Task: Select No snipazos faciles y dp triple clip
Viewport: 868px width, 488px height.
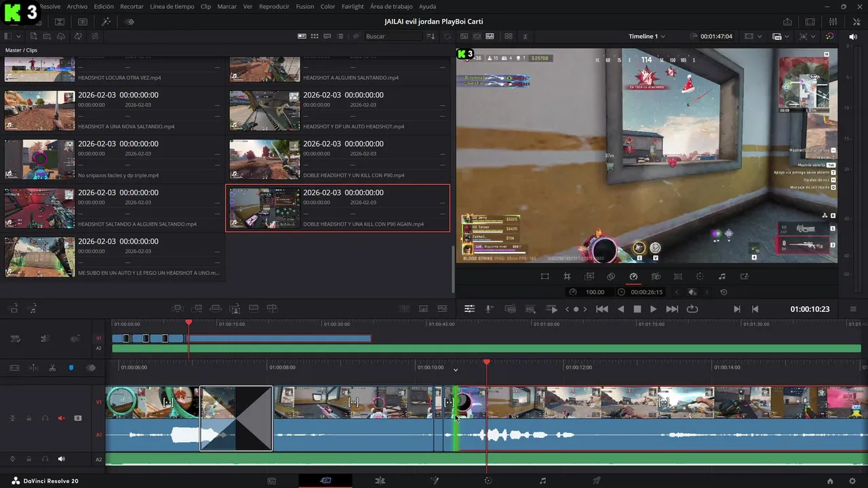Action: point(112,159)
